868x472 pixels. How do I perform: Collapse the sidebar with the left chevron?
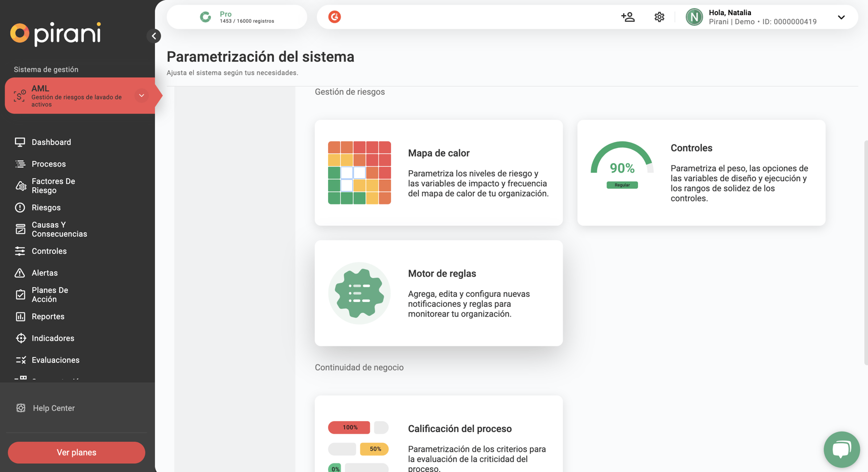(154, 36)
